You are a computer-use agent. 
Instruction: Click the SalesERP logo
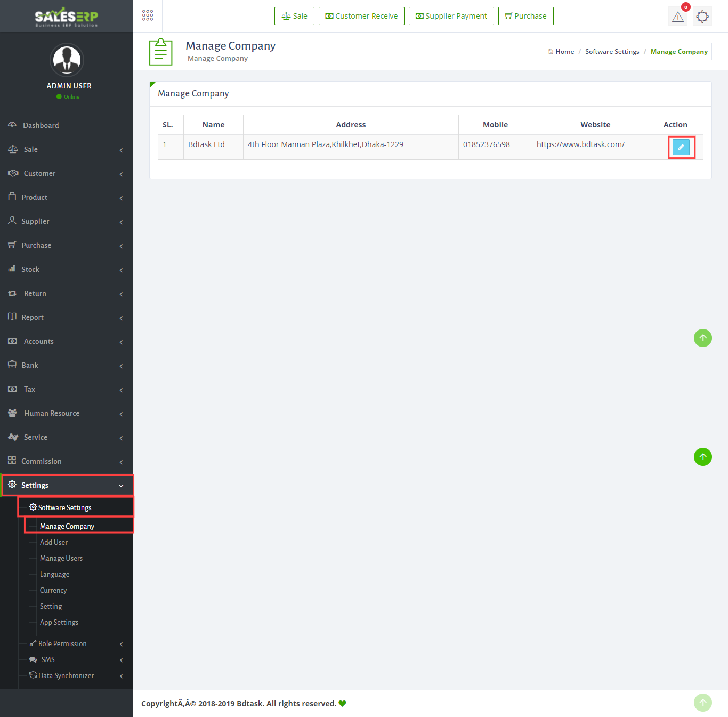[67, 17]
